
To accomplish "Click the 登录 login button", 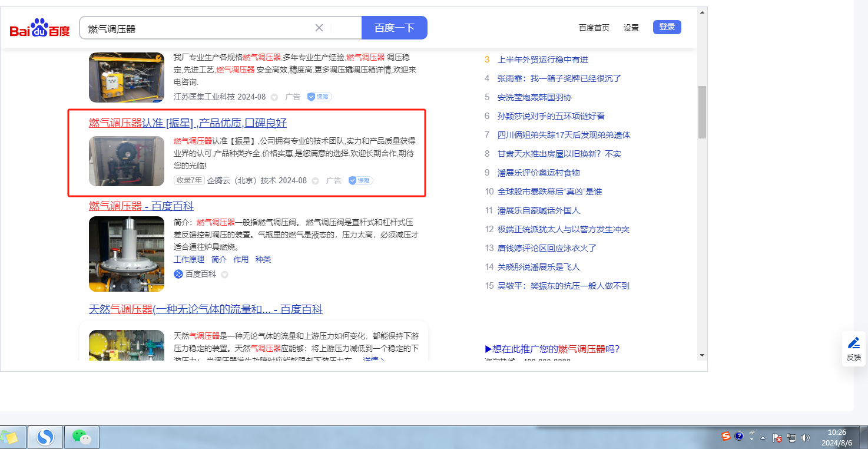I will tap(667, 27).
